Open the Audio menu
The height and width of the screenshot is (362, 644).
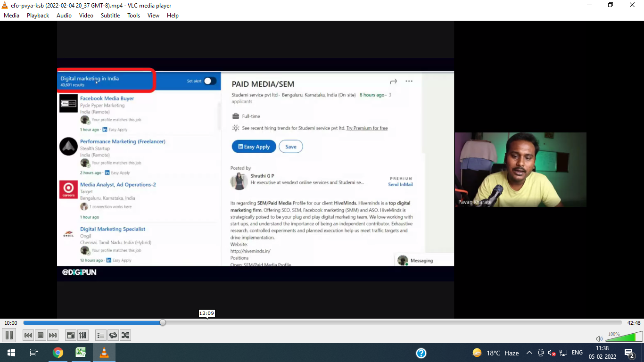(x=64, y=16)
